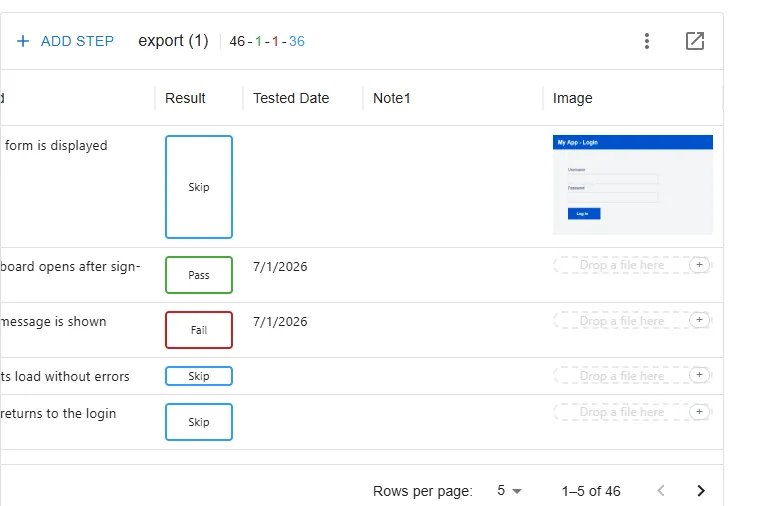The width and height of the screenshot is (760, 506).
Task: Click the Note1 column header
Action: click(x=392, y=98)
